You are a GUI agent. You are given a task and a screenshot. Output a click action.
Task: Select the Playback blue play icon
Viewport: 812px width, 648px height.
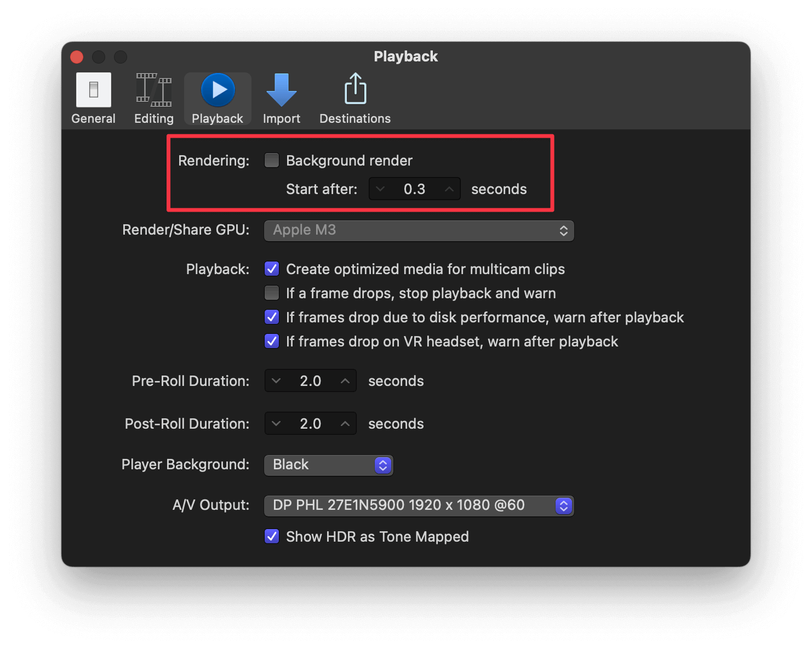(218, 90)
